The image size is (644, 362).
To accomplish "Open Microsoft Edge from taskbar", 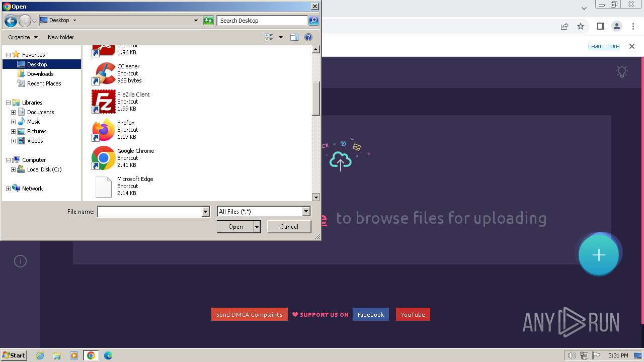I will click(108, 355).
